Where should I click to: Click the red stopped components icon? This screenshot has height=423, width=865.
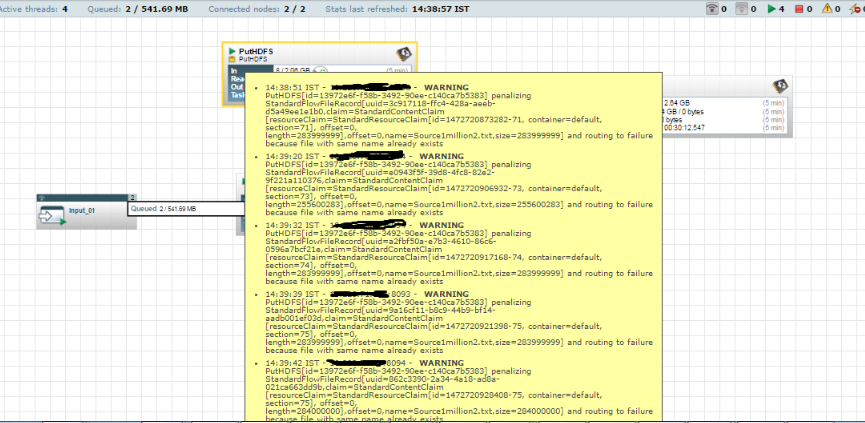pos(799,9)
